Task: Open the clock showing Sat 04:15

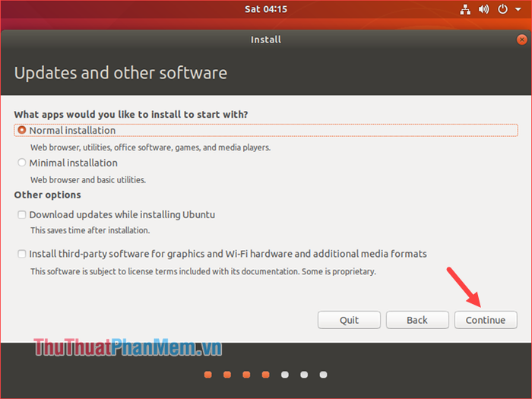Action: pos(266,9)
